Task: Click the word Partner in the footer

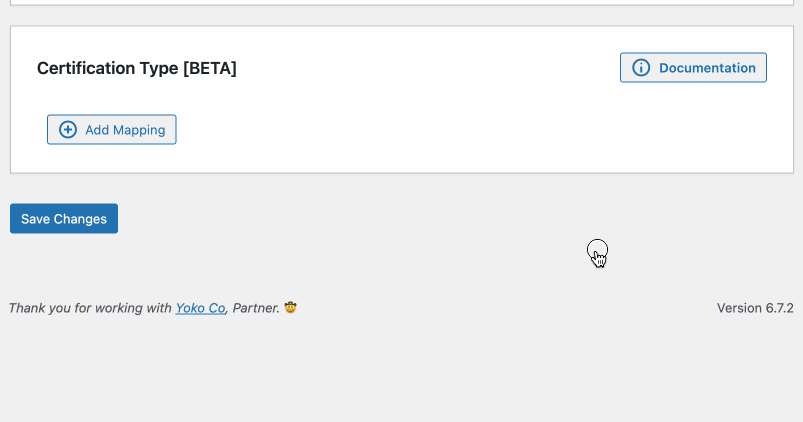Action: coord(255,308)
